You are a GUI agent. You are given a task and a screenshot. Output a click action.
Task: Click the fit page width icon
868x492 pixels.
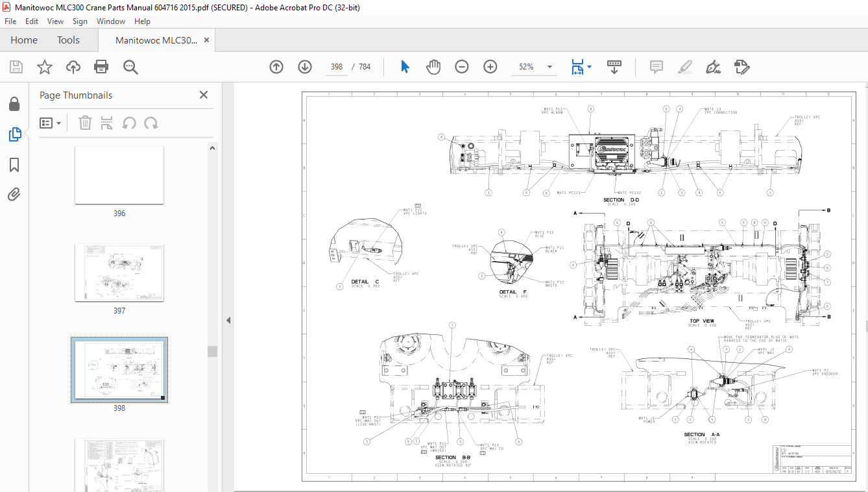pos(577,67)
